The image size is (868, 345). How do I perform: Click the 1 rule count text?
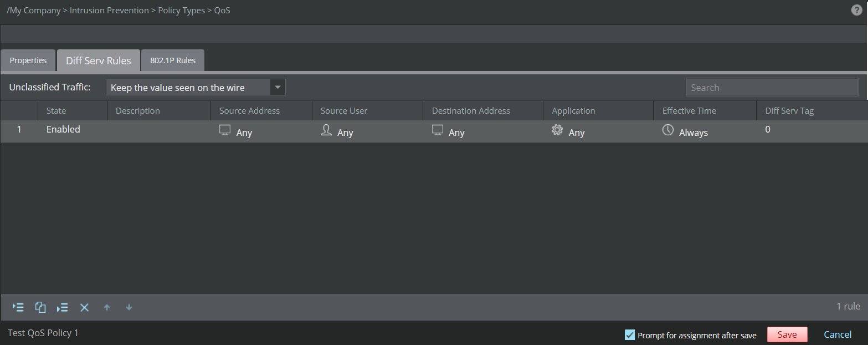pos(848,306)
